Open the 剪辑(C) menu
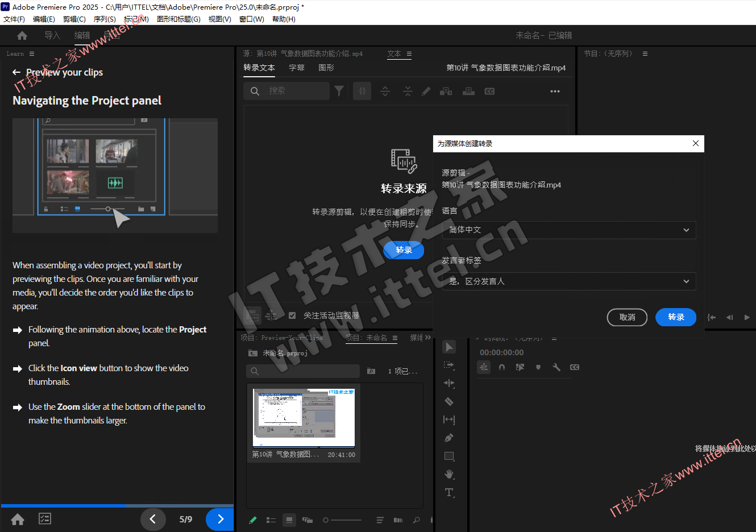This screenshot has width=756, height=532. point(74,19)
